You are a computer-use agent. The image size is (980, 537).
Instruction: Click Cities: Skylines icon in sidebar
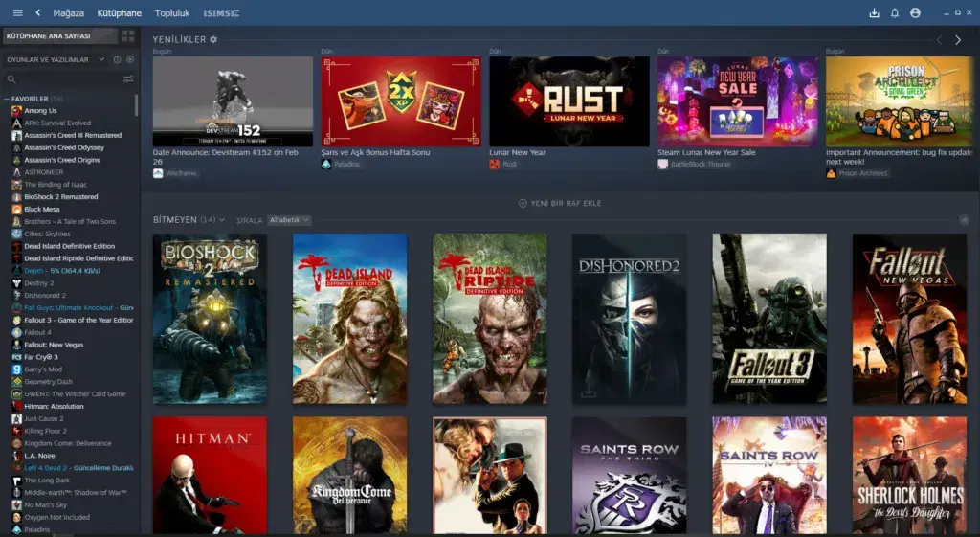click(x=17, y=234)
